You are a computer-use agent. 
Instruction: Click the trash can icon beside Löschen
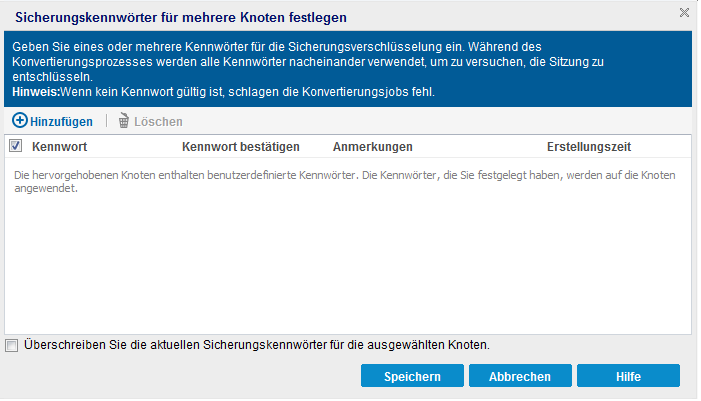point(124,121)
